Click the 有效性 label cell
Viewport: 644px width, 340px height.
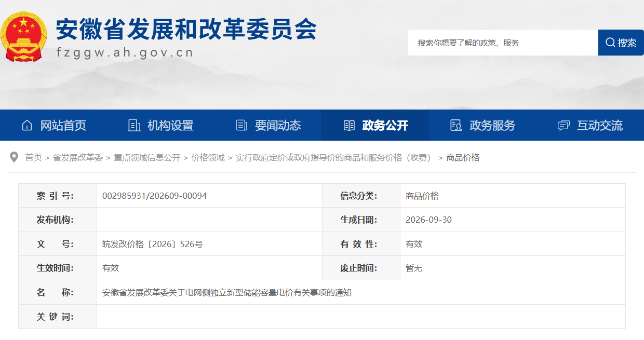(361, 244)
